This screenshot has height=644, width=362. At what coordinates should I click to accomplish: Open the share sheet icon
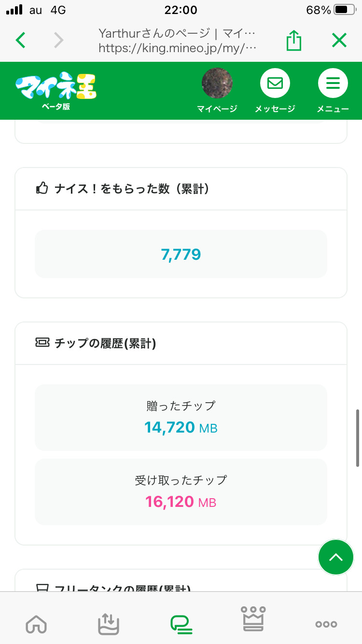293,41
